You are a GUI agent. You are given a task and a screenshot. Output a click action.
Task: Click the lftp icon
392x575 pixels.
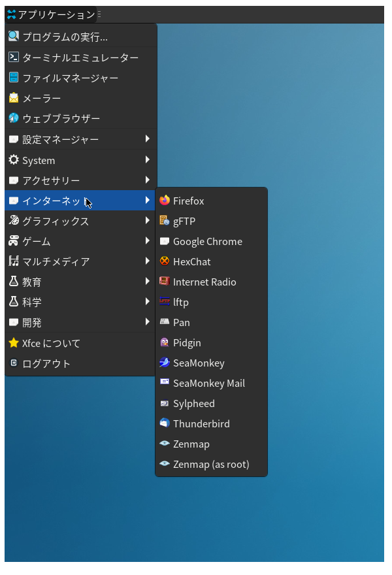pyautogui.click(x=165, y=301)
